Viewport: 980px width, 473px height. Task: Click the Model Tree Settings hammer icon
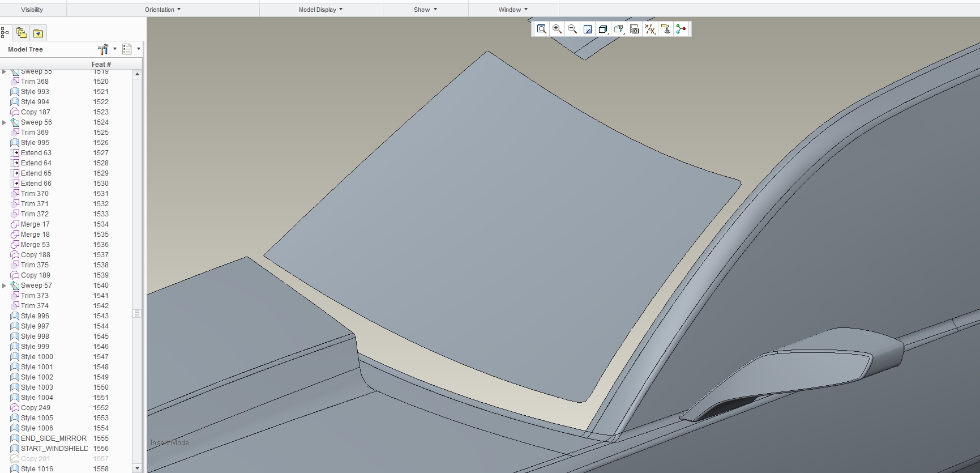(103, 49)
